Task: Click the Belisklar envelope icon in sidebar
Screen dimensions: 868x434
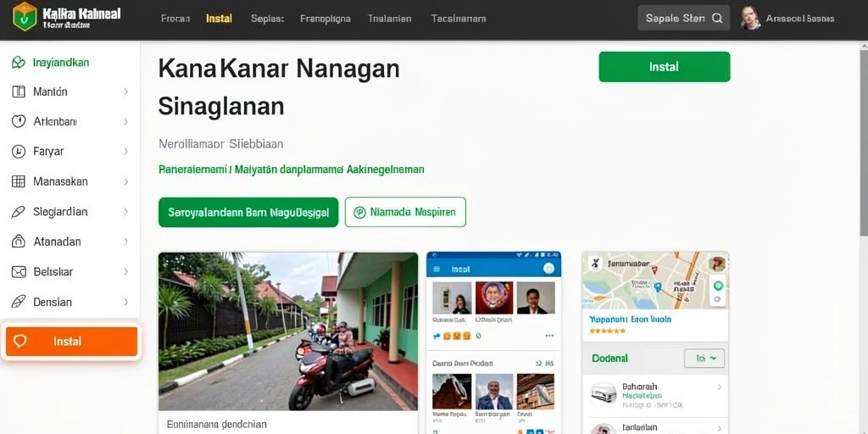Action: click(x=19, y=272)
